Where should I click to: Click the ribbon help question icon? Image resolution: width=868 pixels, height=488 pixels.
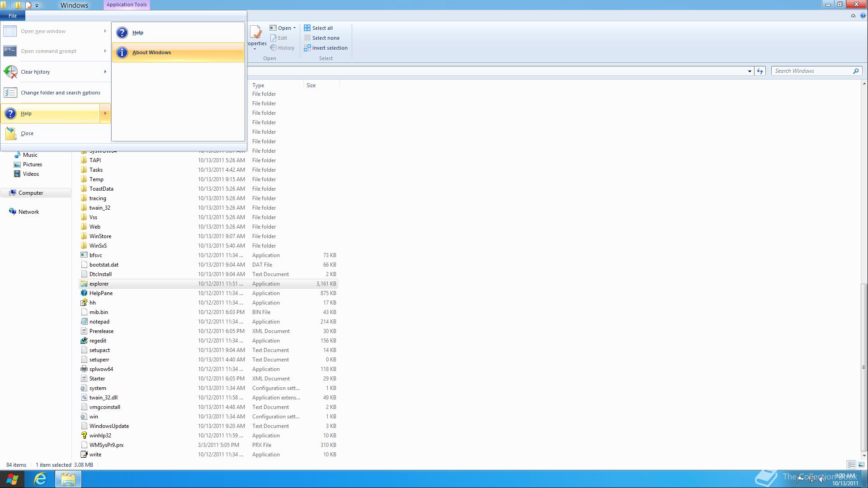[863, 16]
